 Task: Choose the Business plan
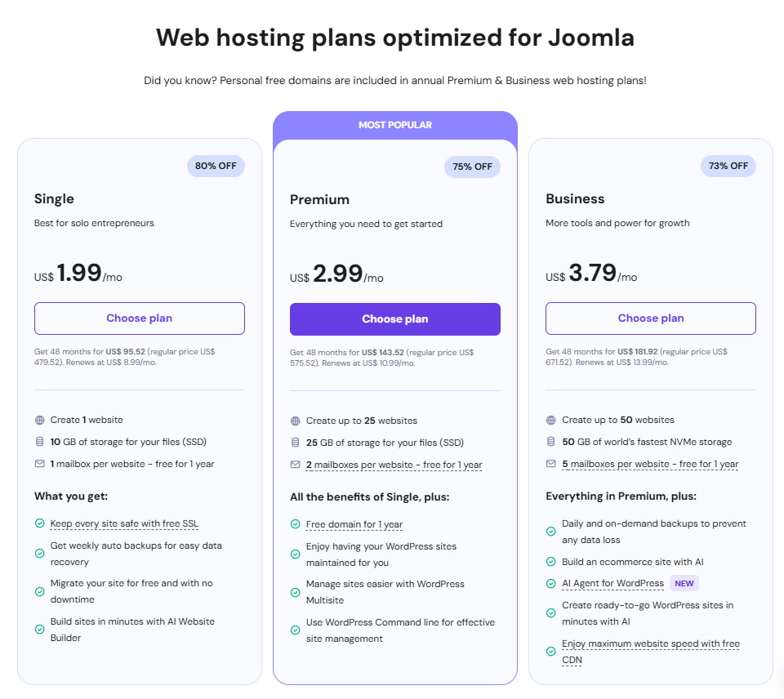pyautogui.click(x=651, y=318)
